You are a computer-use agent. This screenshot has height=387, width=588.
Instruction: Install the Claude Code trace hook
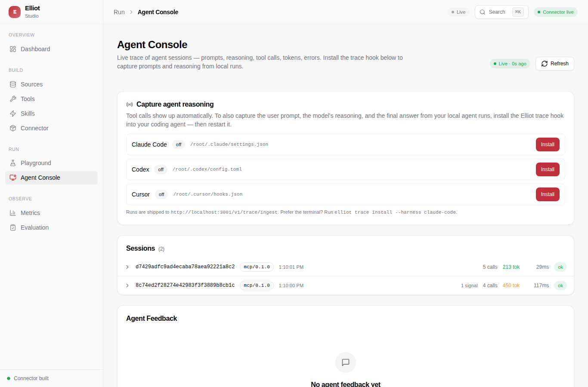coord(548,144)
